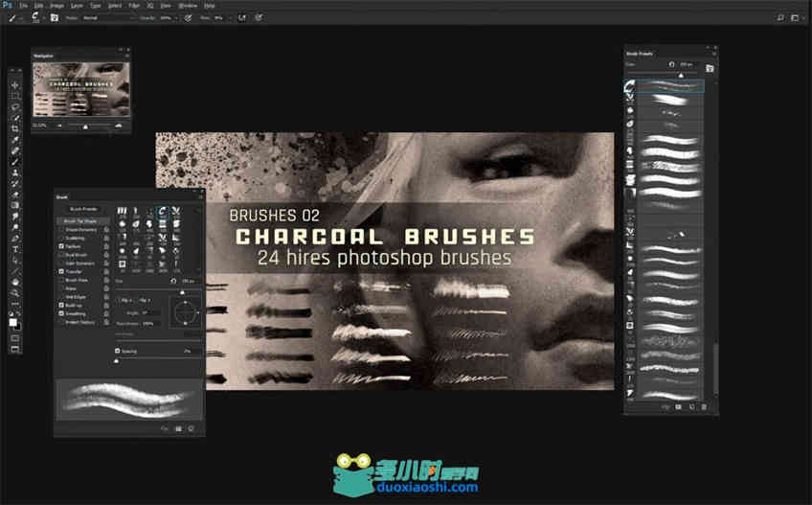Select Brush Tip Shape section
Viewport: 812px width, 505px height.
point(82,220)
